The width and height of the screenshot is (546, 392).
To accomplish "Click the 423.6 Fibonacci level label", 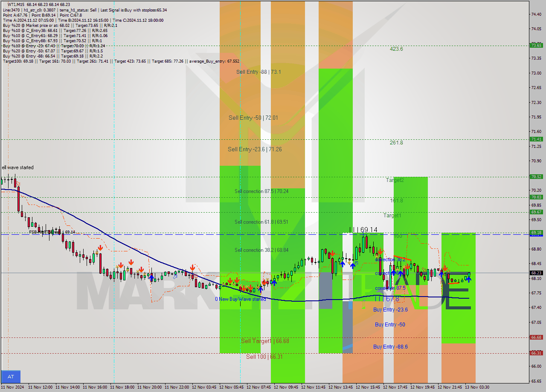I will tap(396, 49).
